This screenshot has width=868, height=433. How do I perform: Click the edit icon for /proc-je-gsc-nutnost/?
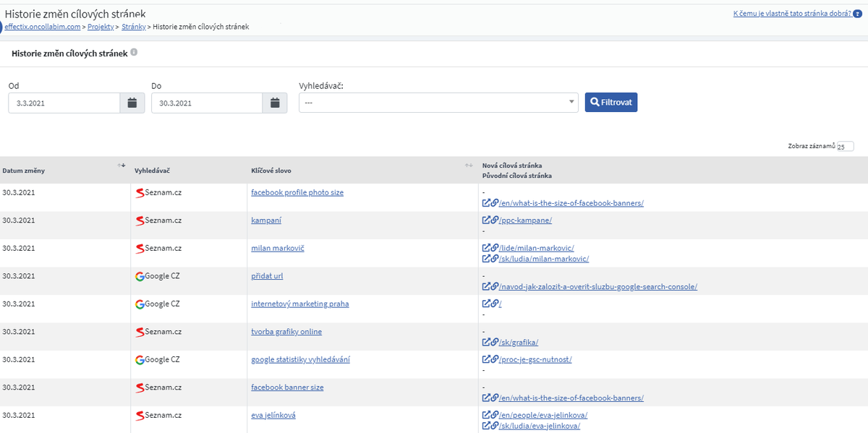point(486,359)
